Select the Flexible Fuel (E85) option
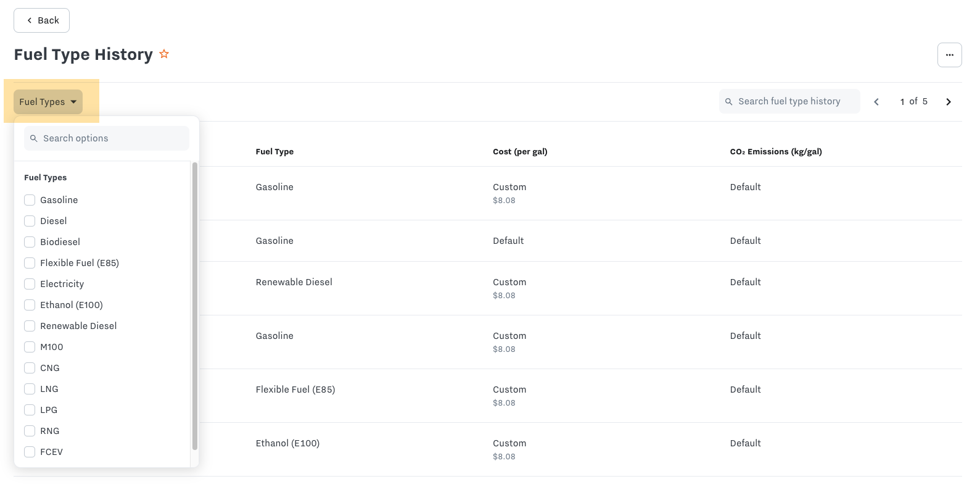Image resolution: width=980 pixels, height=492 pixels. tap(30, 263)
